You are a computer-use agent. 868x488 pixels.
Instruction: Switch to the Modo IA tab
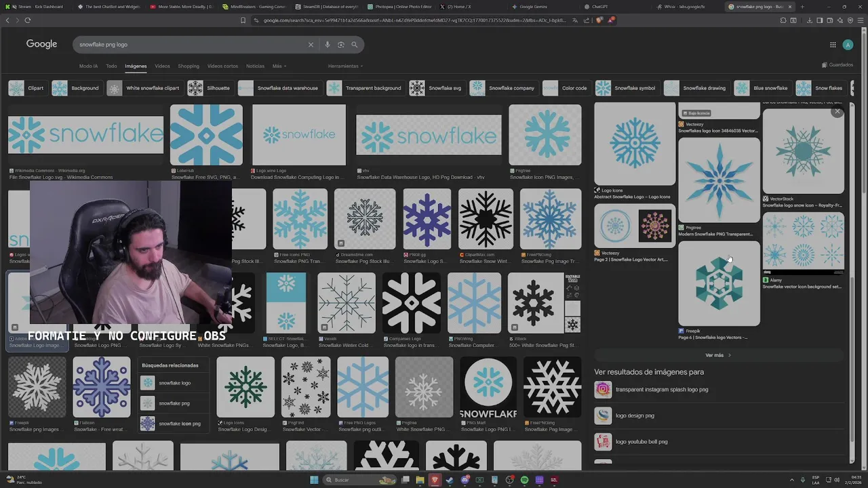(x=88, y=66)
